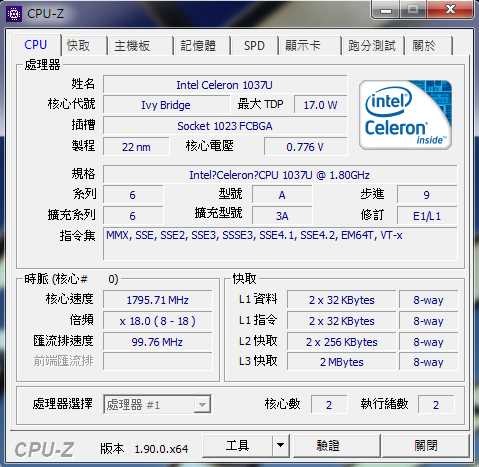This screenshot has width=479, height=467.
Task: Click the 2 MBytes L3 cache value
Action: [342, 362]
